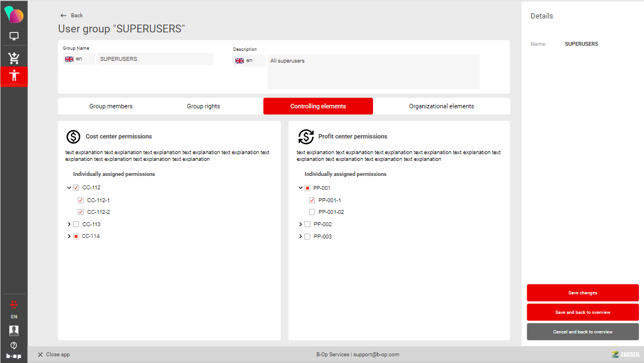Click the Group Name input field

pyautogui.click(x=155, y=59)
